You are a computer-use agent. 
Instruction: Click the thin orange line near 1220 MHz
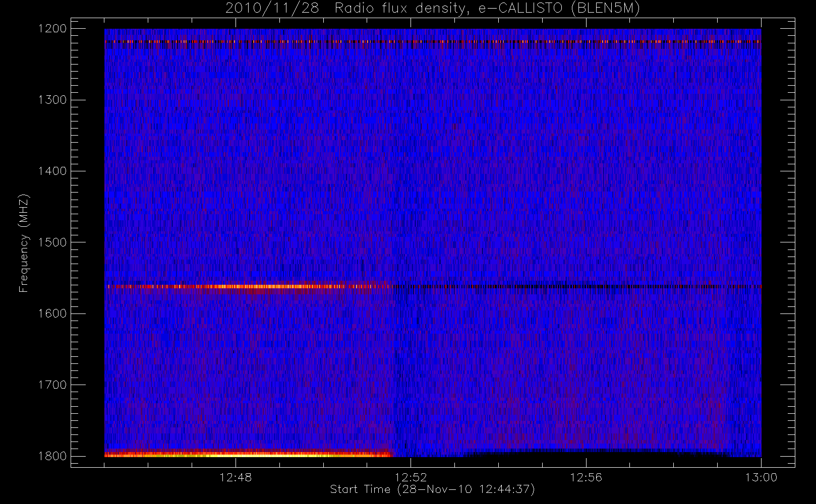pyautogui.click(x=433, y=42)
